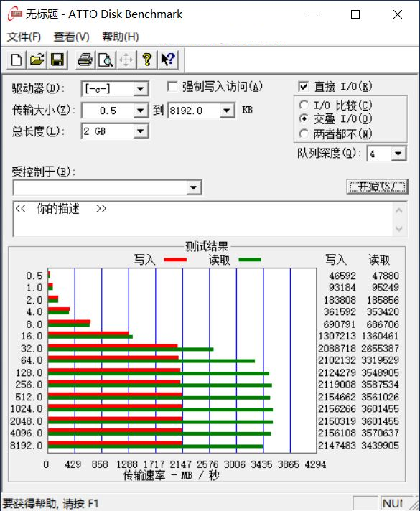Click the write value 2088718
The height and width of the screenshot is (511, 420).
[337, 348]
